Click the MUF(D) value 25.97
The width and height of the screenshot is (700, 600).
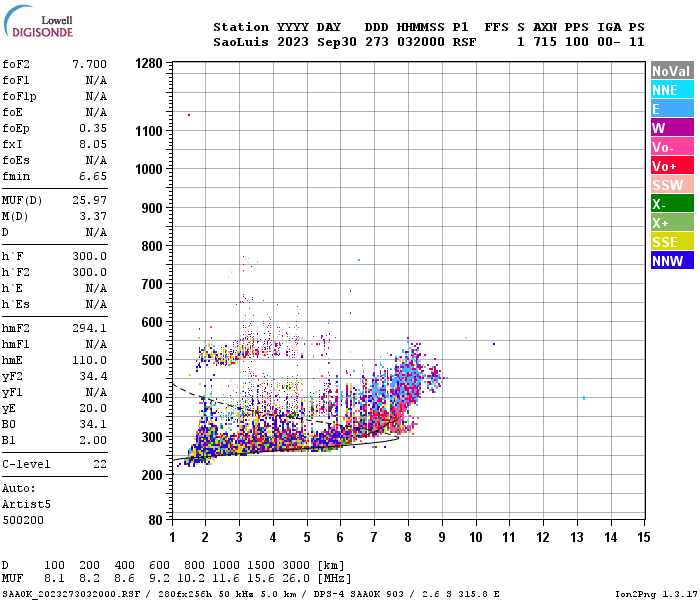coord(89,200)
